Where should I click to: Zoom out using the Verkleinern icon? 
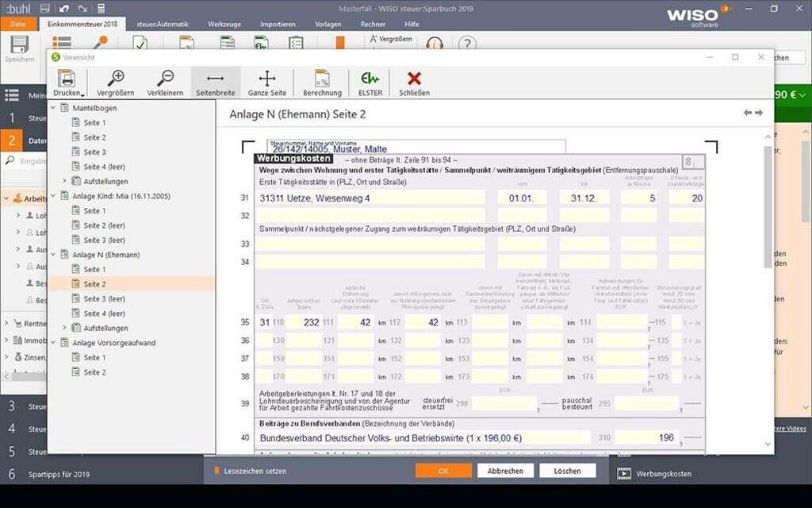165,78
